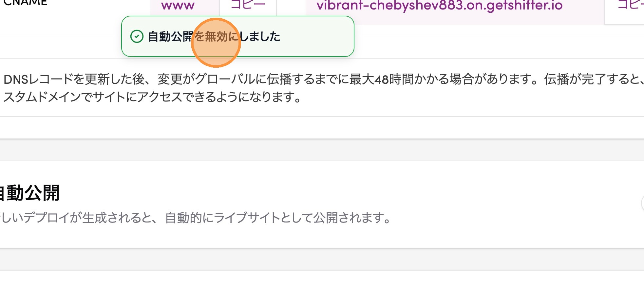
Task: Click the 自動公開 description about ライブサイト
Action: tap(196, 218)
